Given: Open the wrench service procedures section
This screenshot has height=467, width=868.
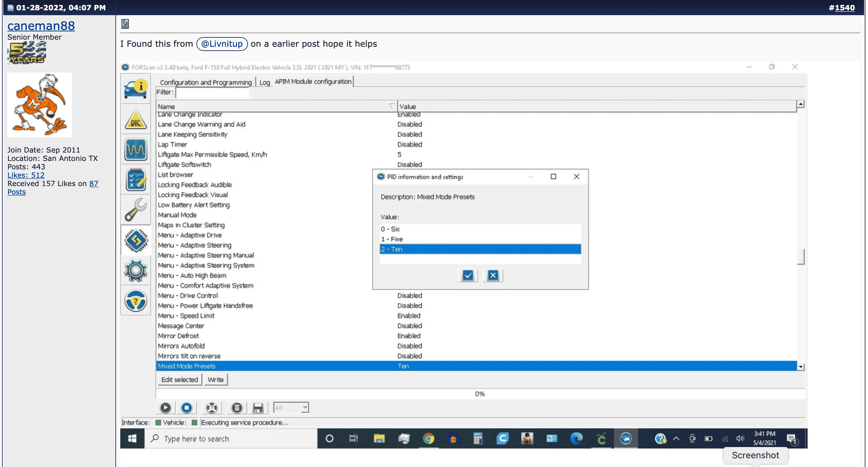Looking at the screenshot, I should [x=136, y=210].
